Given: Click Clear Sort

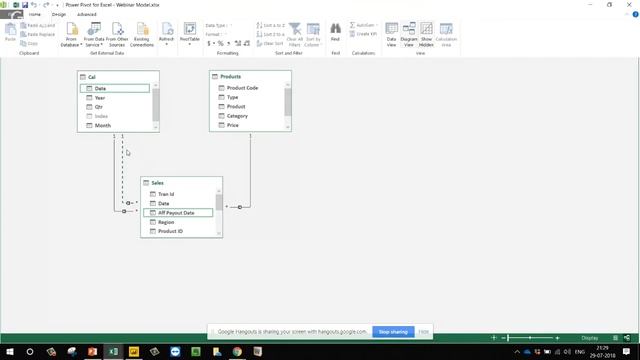Looking at the screenshot, I should click(x=270, y=43).
